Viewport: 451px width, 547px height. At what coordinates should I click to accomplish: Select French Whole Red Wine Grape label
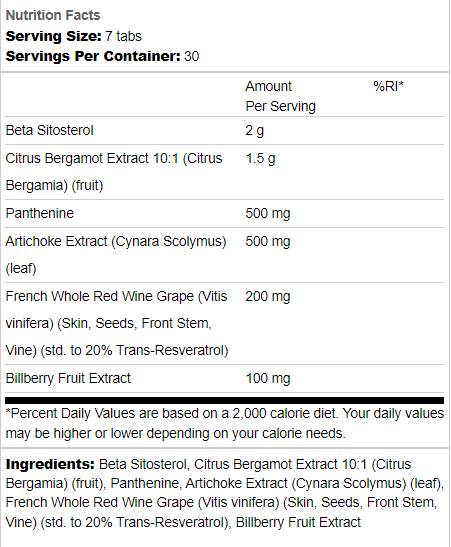[117, 323]
